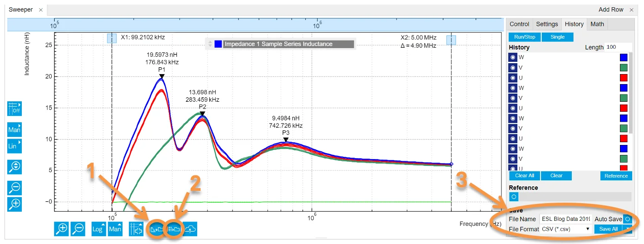Click the X next to Add Row

(x=631, y=10)
